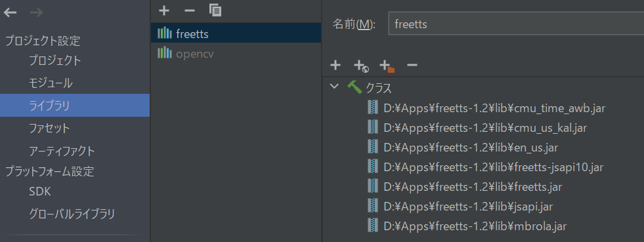Focus the 名前 input field

click(x=516, y=24)
